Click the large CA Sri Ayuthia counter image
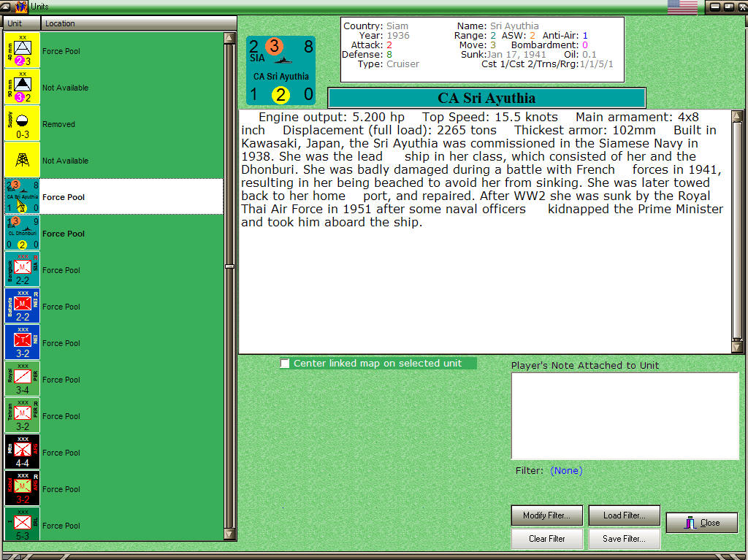 [x=281, y=71]
